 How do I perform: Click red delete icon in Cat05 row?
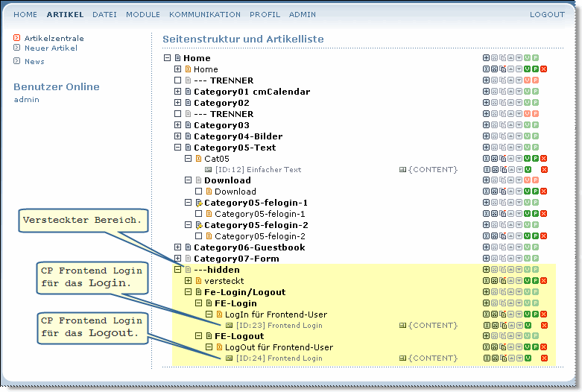pyautogui.click(x=544, y=159)
